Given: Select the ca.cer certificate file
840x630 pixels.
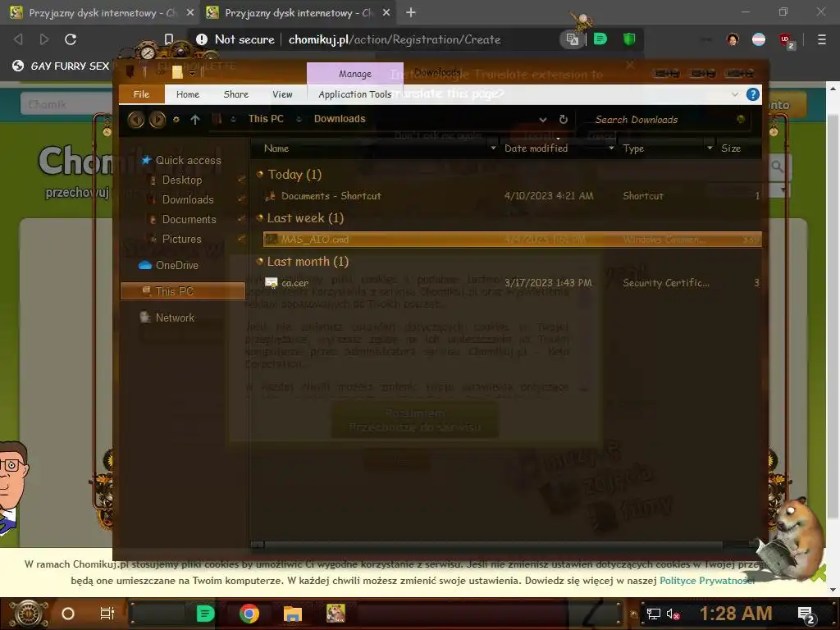Looking at the screenshot, I should point(512,283).
